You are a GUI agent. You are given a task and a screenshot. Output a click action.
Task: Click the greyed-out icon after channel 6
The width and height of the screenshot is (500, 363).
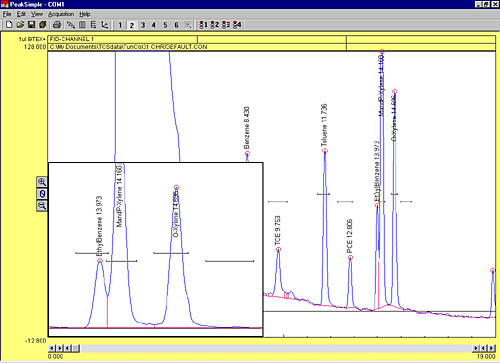[188, 25]
